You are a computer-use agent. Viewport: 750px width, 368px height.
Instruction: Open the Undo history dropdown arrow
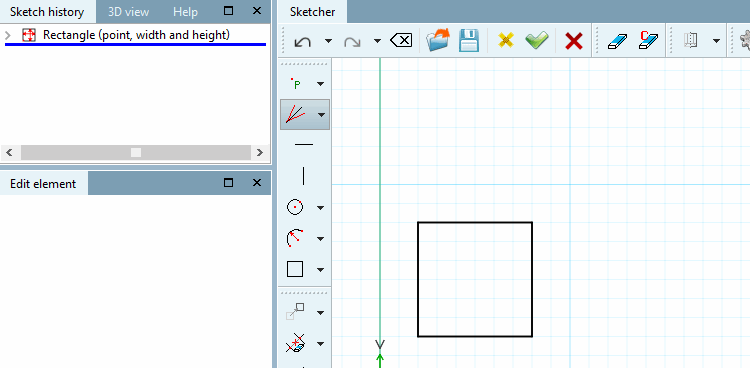(328, 41)
